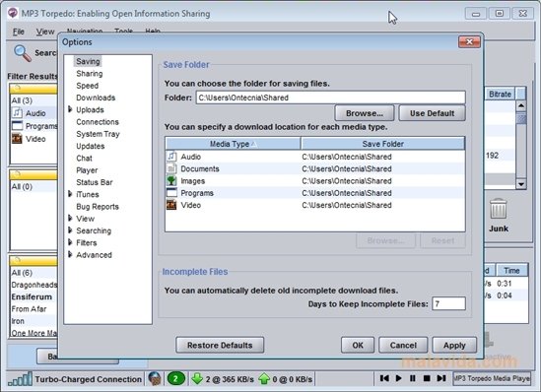Screen dimensions: 541x392
Task: Click Browse button next to folder field
Action: 365,113
